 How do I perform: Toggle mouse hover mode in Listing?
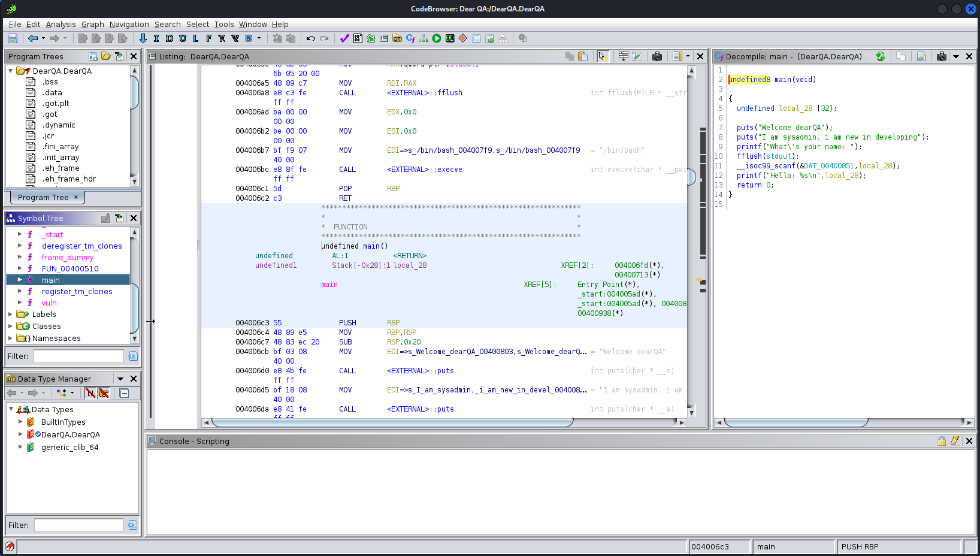[603, 56]
